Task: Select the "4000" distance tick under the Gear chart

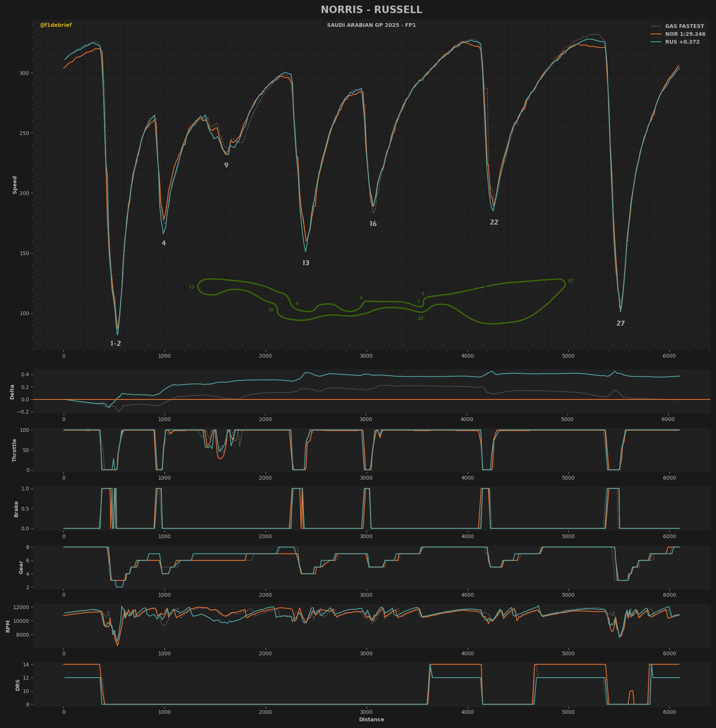Action: click(x=467, y=595)
